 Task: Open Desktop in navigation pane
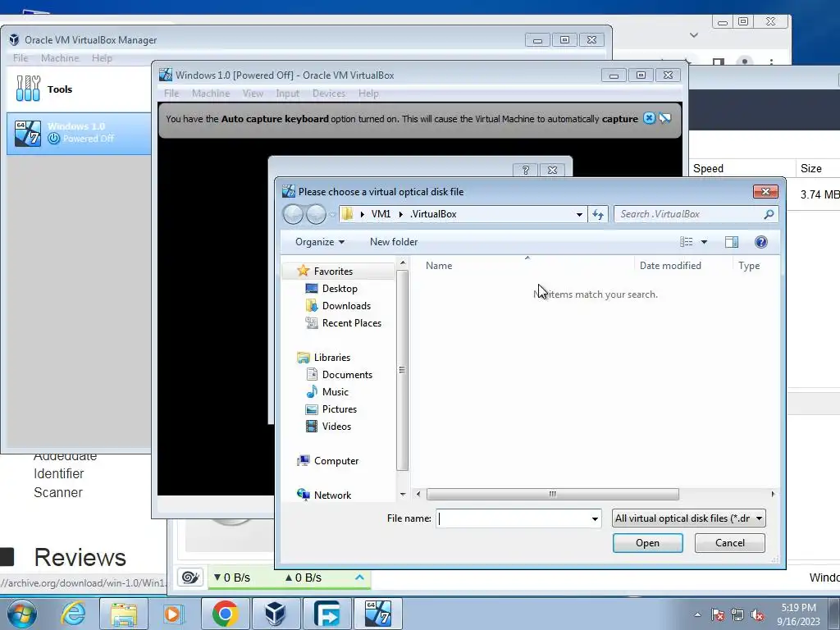pos(340,288)
